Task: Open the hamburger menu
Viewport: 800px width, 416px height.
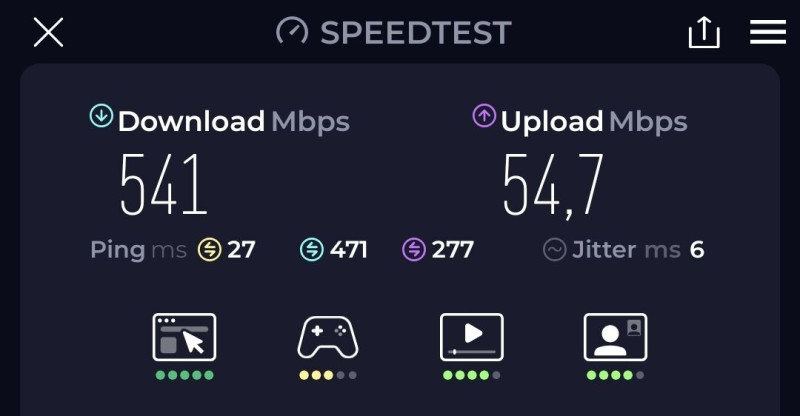Action: 768,32
